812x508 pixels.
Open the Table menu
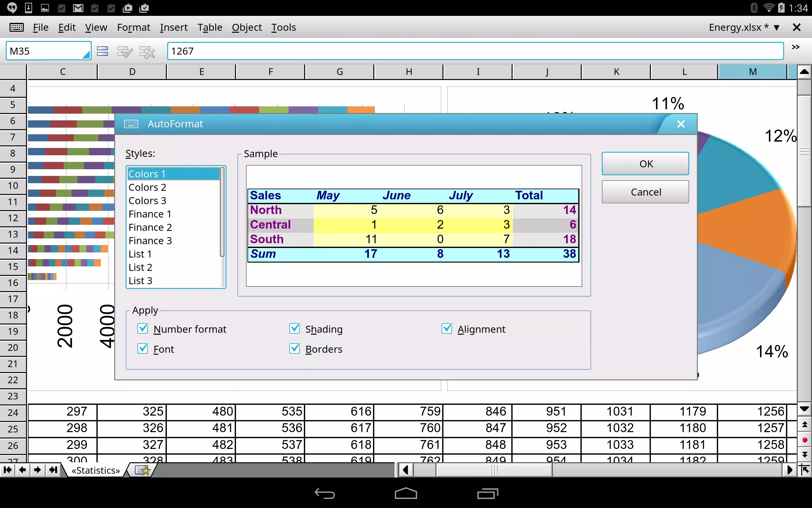[210, 27]
